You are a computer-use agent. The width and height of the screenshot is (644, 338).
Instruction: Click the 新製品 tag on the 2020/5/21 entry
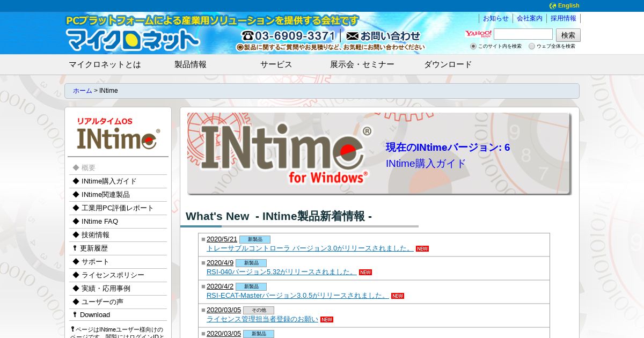tap(255, 239)
